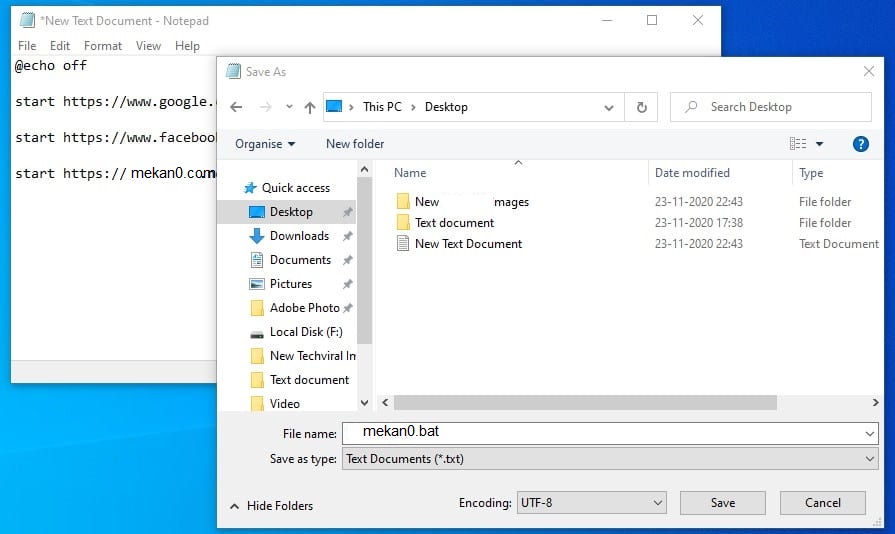Screen dimensions: 895x534
Task: Refresh the Desktop folder listing
Action: [642, 107]
